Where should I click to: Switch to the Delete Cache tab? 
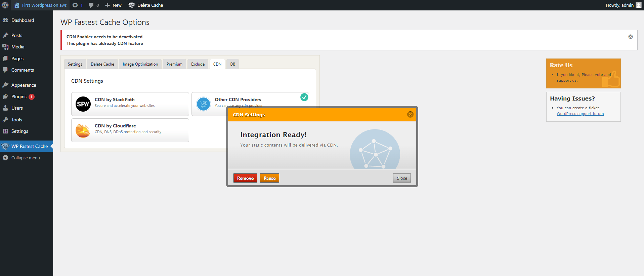[102, 64]
